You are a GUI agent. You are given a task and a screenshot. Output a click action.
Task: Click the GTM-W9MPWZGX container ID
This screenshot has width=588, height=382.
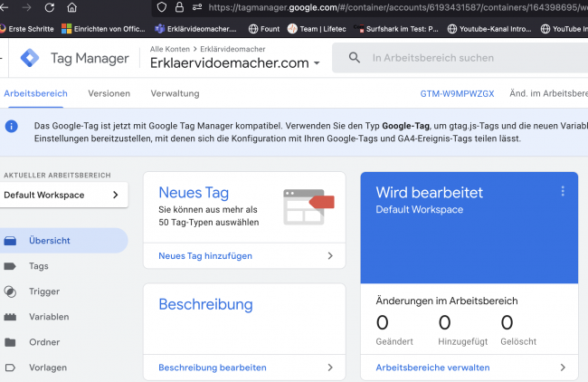click(x=457, y=94)
